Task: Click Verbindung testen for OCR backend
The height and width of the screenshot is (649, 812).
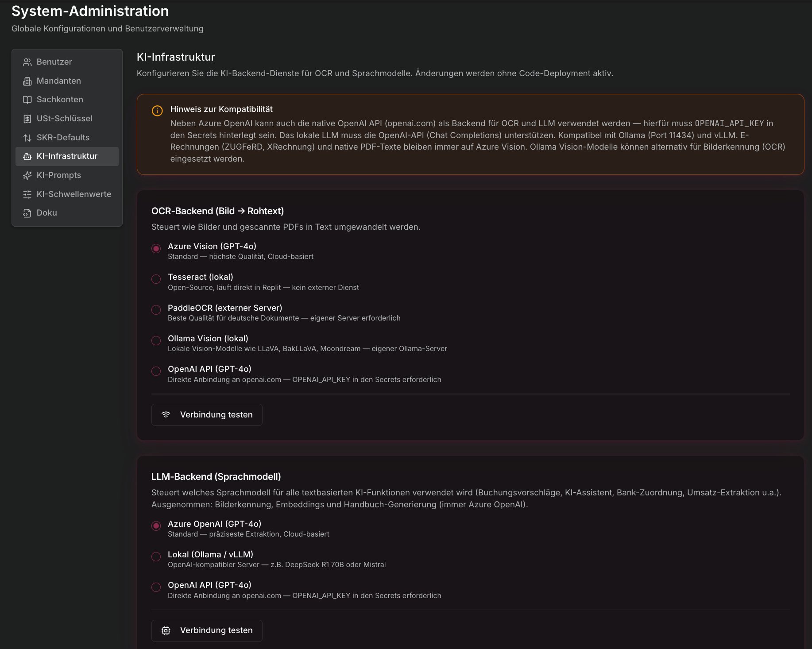Action: point(206,414)
